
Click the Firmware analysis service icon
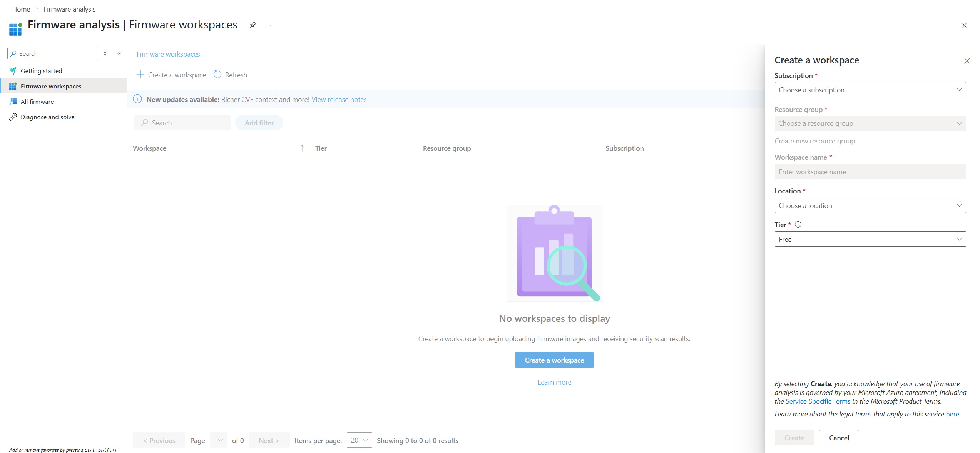16,29
